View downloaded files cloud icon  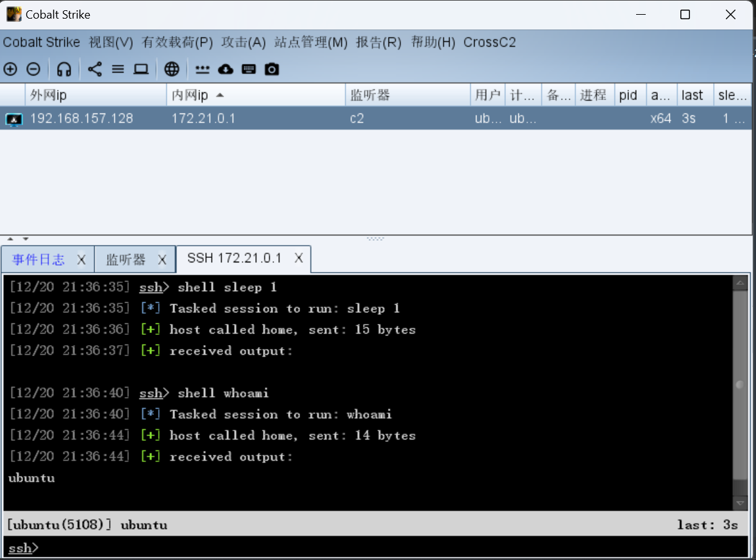point(225,69)
